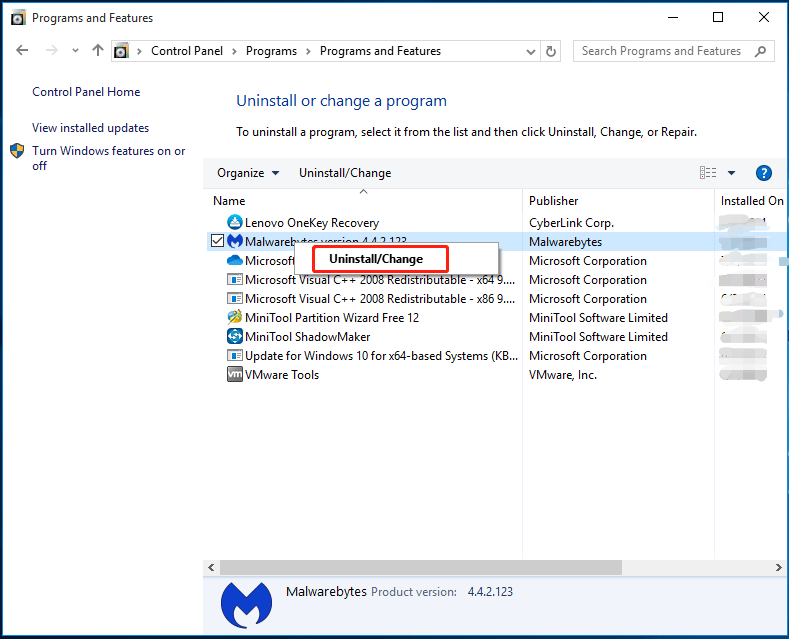Click the MiniTool Partition Wizard icon
Viewport: 789px width, 639px height.
tap(234, 317)
